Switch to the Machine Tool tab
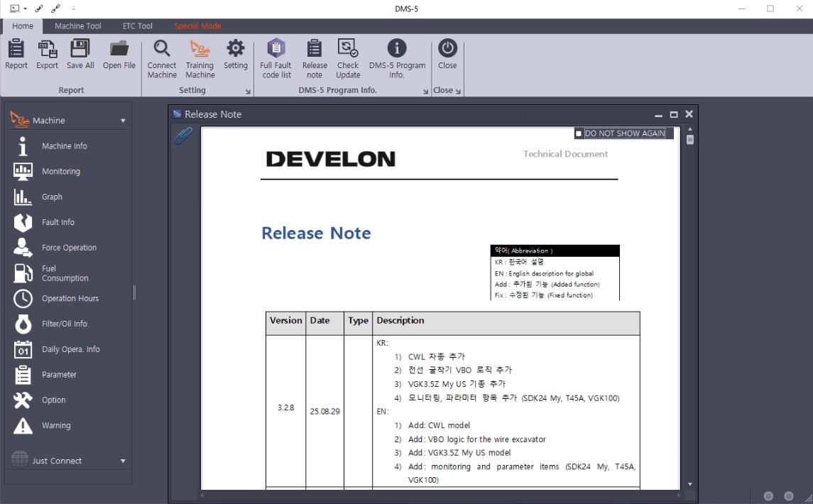 coord(78,26)
